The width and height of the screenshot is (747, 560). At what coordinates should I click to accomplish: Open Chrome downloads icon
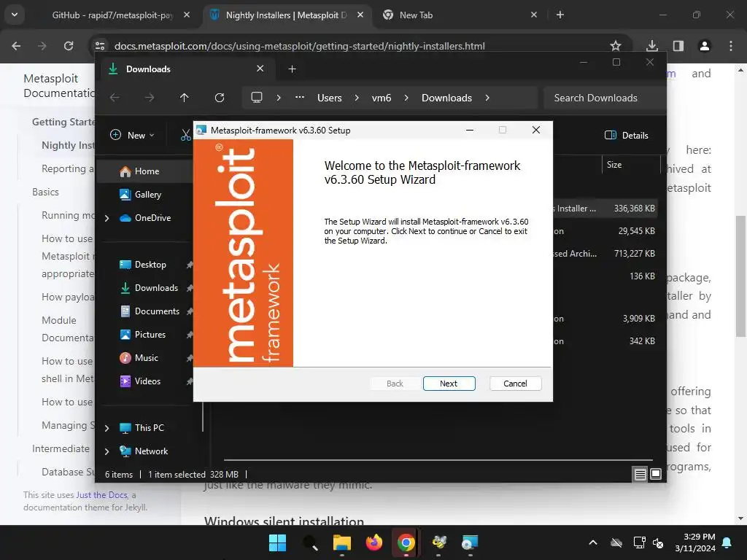coord(652,46)
